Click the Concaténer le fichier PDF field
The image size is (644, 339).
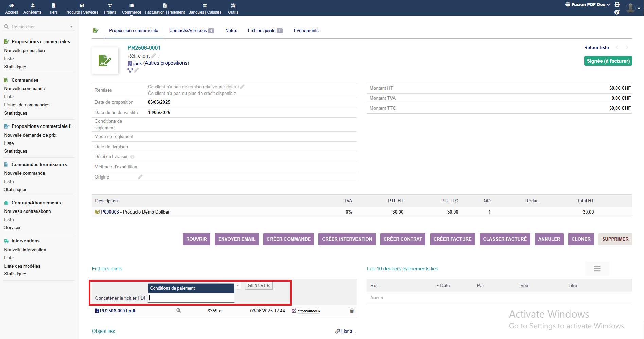pos(191,298)
